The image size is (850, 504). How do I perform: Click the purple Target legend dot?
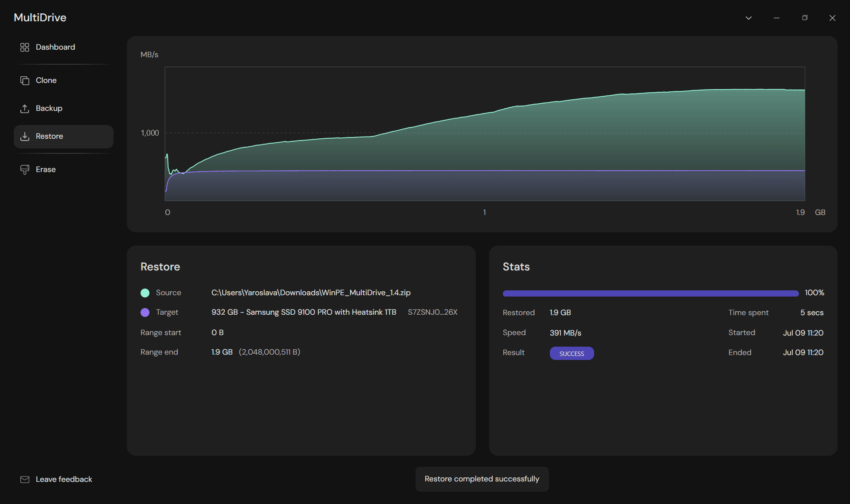[x=145, y=313]
